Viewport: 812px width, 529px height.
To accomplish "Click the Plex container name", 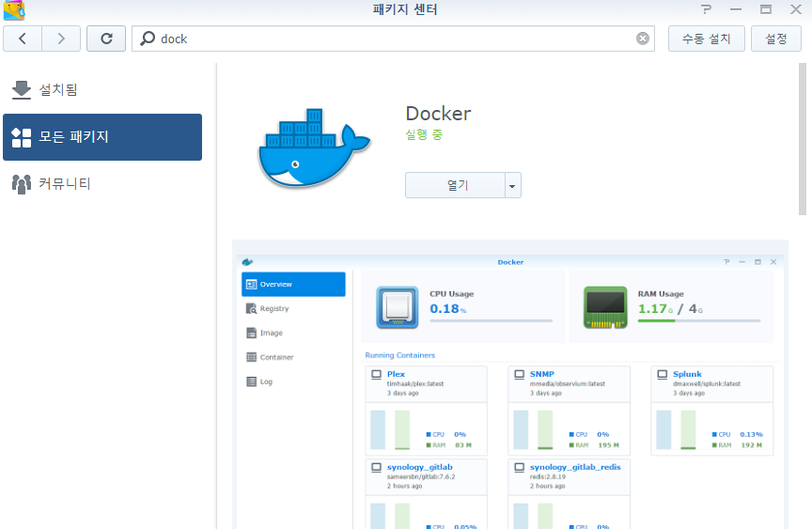I will (397, 374).
